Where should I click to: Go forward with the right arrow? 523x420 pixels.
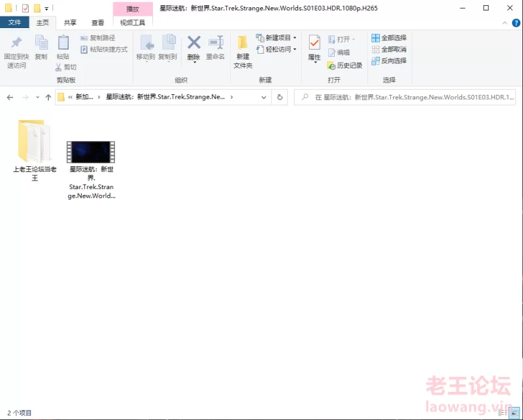[x=25, y=97]
